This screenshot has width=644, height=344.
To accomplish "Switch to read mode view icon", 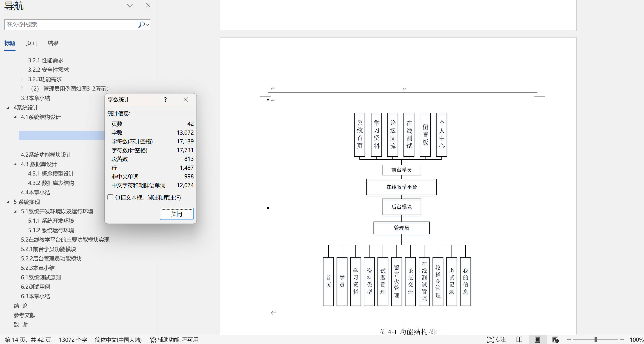I will pyautogui.click(x=519, y=340).
